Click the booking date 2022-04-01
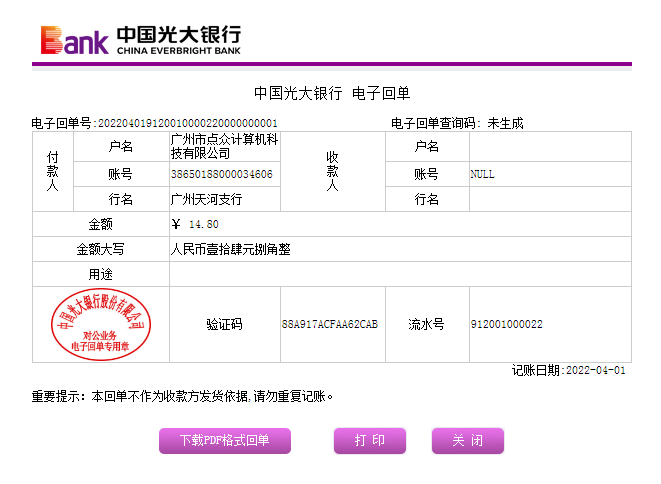 (595, 370)
